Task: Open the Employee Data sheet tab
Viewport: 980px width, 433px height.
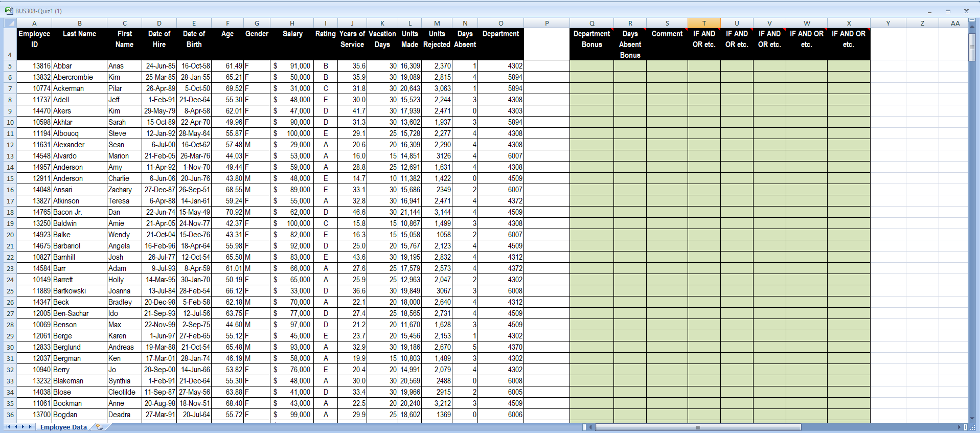Action: 63,427
